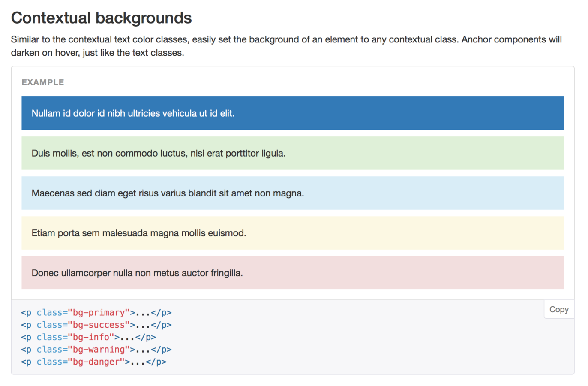
Task: Click the bg-info code line
Action: [x=88, y=338]
